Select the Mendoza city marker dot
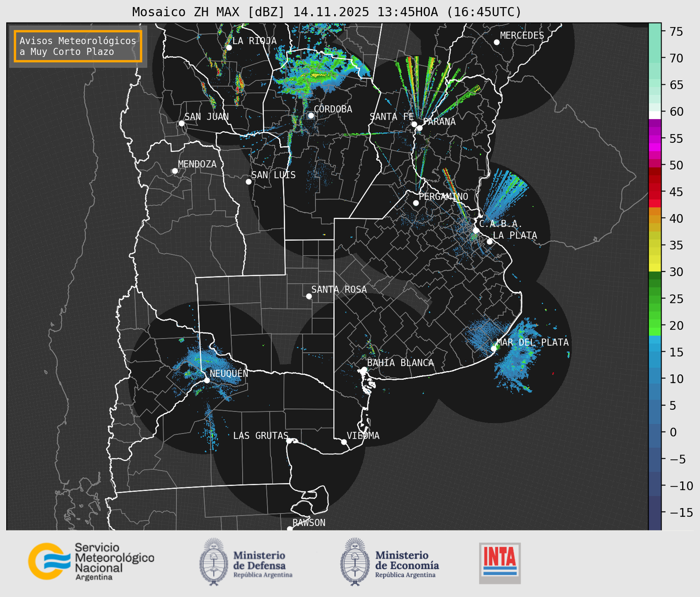This screenshot has width=700, height=597. click(175, 171)
